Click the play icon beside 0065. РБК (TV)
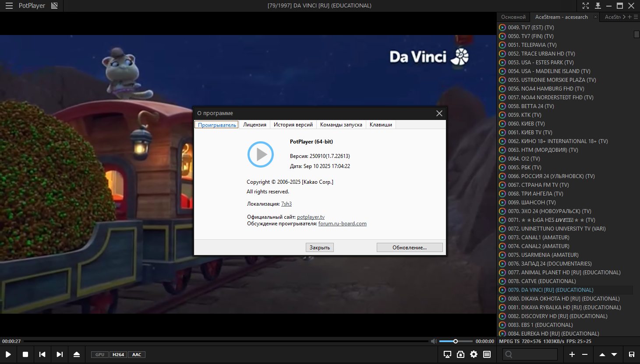 (x=502, y=168)
